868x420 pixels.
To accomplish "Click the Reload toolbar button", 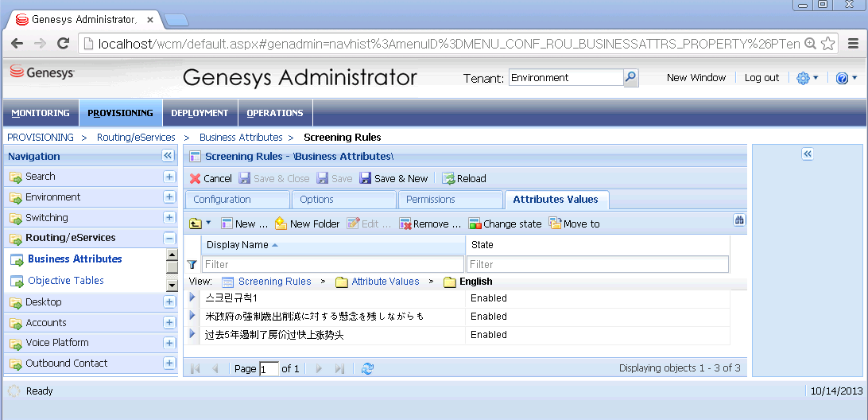I will tap(464, 179).
